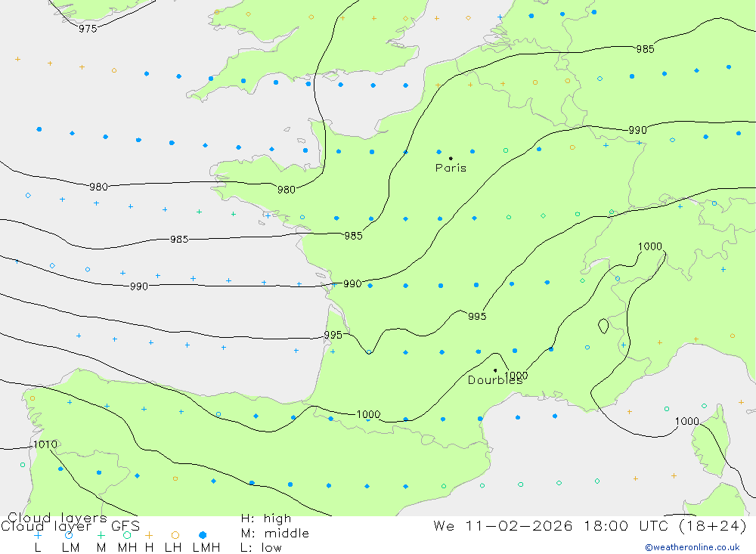This screenshot has height=554, width=756.
Task: Click the 'LMH' legend label
Action: click(x=206, y=548)
